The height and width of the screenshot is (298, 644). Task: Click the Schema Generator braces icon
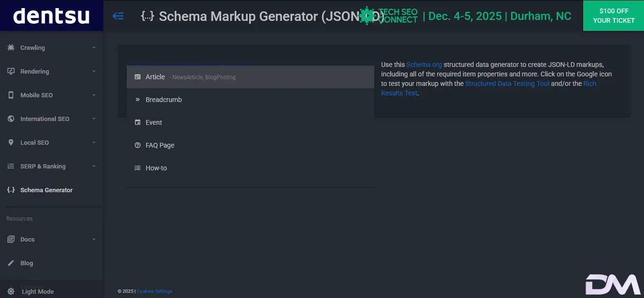click(x=11, y=190)
